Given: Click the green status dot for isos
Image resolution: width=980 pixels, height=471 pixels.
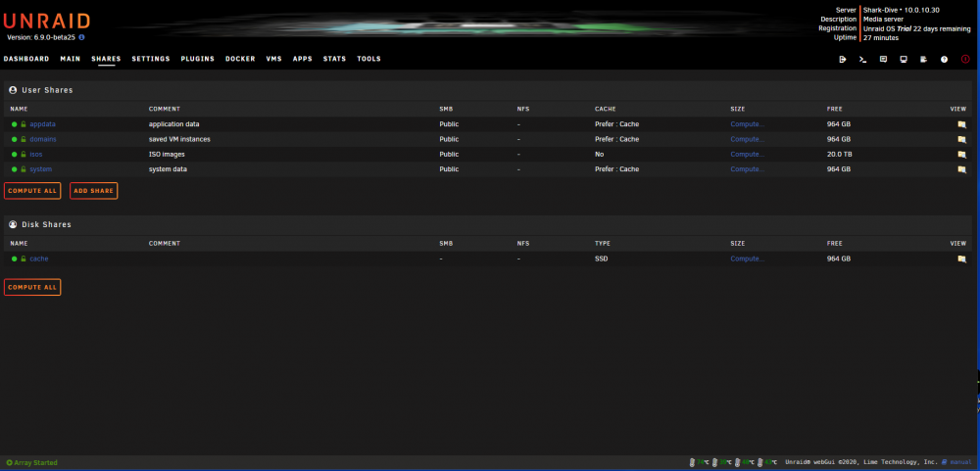Looking at the screenshot, I should pyautogui.click(x=15, y=155).
